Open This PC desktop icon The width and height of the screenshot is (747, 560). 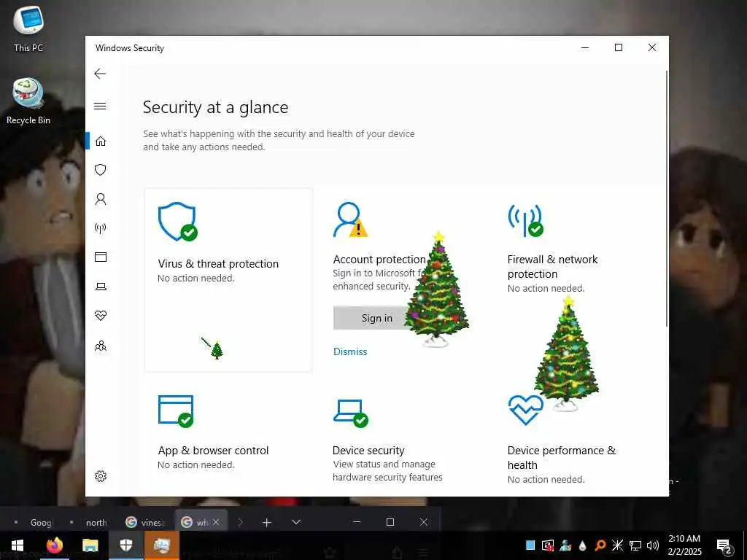(x=28, y=28)
